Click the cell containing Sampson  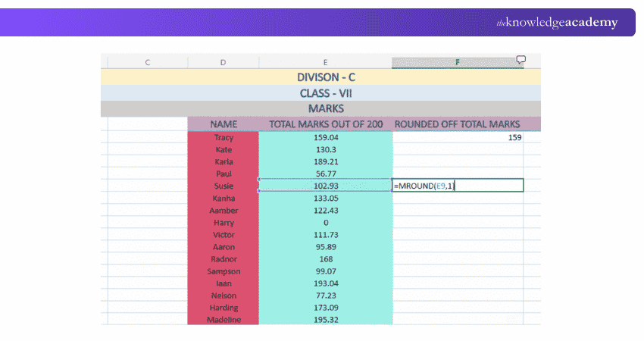point(224,271)
